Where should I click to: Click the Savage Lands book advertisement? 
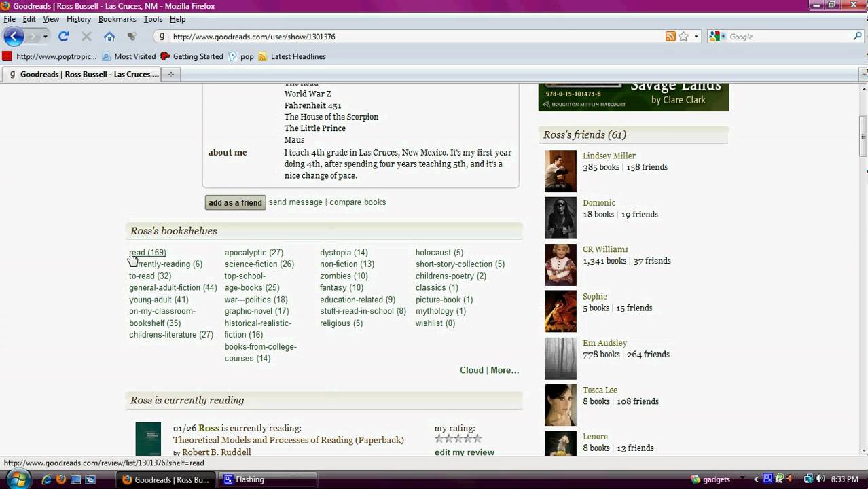(634, 97)
